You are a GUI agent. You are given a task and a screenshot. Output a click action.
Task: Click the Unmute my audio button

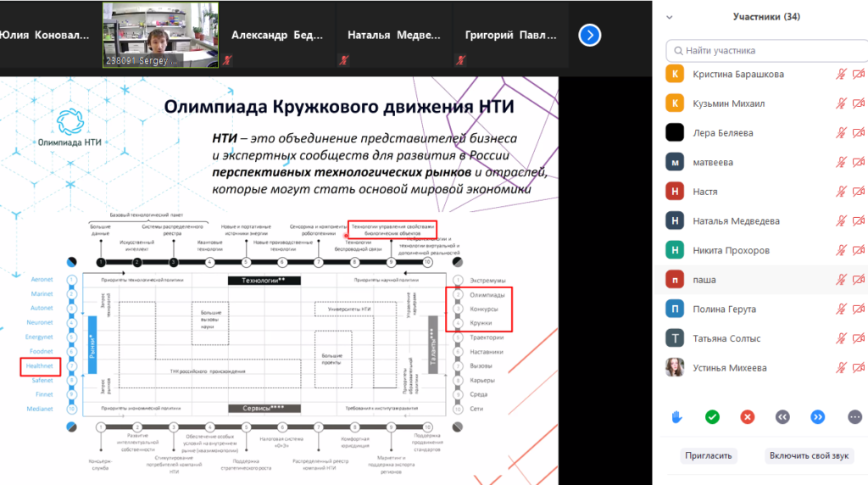809,455
